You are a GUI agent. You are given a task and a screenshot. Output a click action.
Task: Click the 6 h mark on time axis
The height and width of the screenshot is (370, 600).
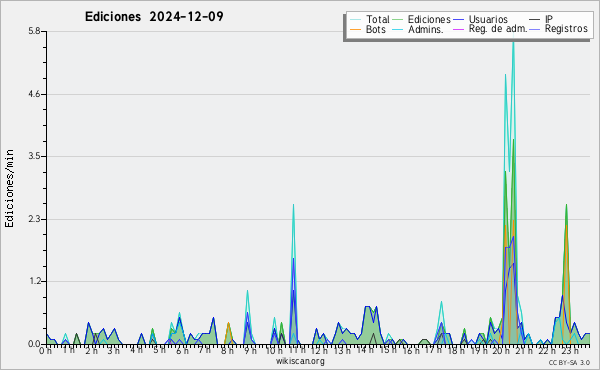tap(182, 350)
